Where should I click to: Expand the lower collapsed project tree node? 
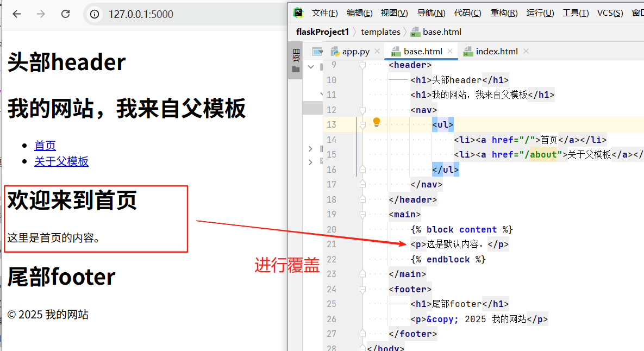pos(310,162)
